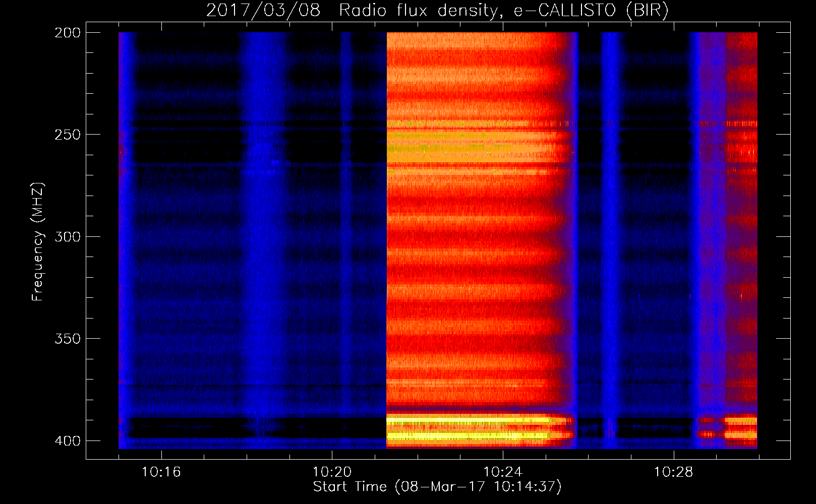This screenshot has width=816, height=504.
Task: Click the 'Start Time (08-Mar-17 10:14:37)' label
Action: [437, 487]
